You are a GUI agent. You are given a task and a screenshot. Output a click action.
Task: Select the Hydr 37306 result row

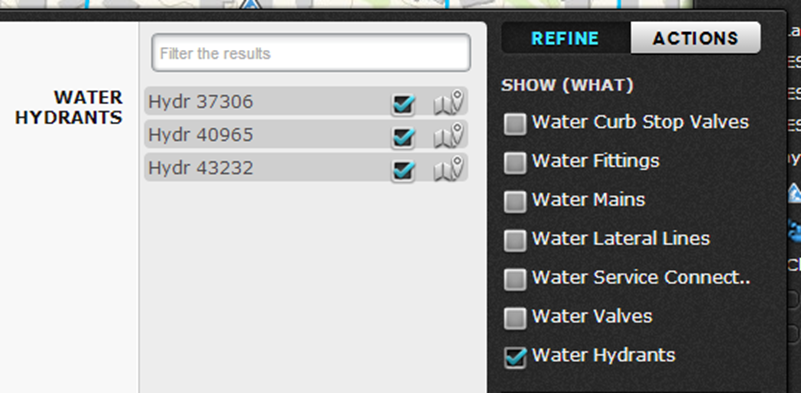tap(306, 101)
